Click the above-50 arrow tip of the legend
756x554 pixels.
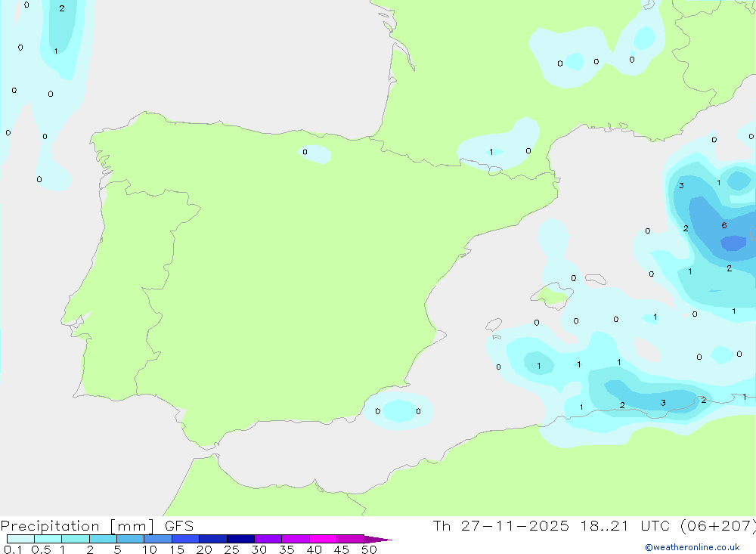click(x=378, y=540)
